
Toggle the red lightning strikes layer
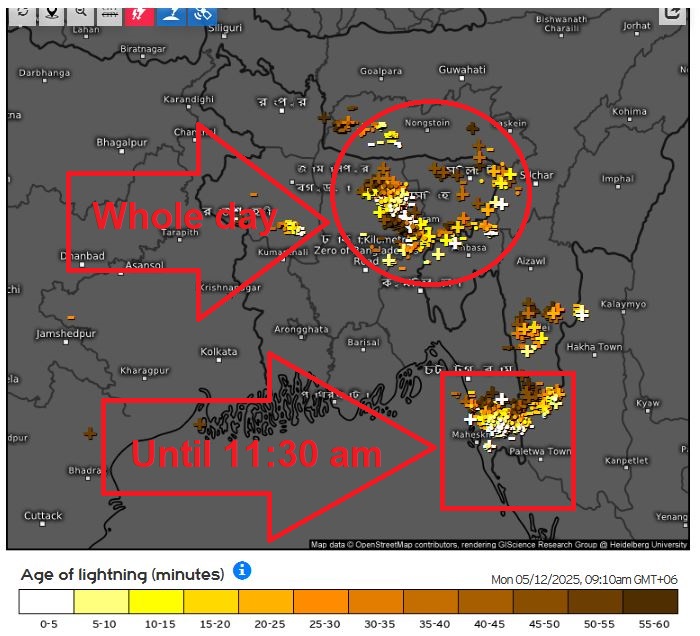(x=139, y=14)
